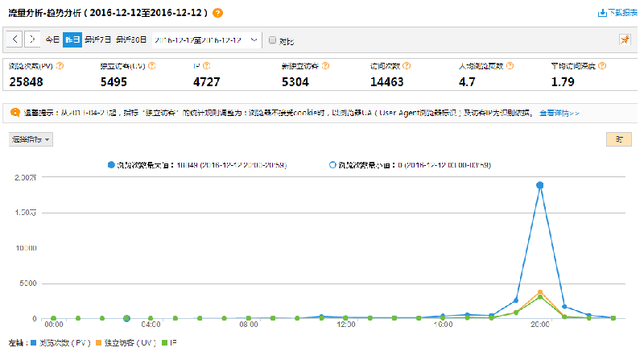Open the 查看详情 details link
644x356 pixels.
(x=559, y=113)
